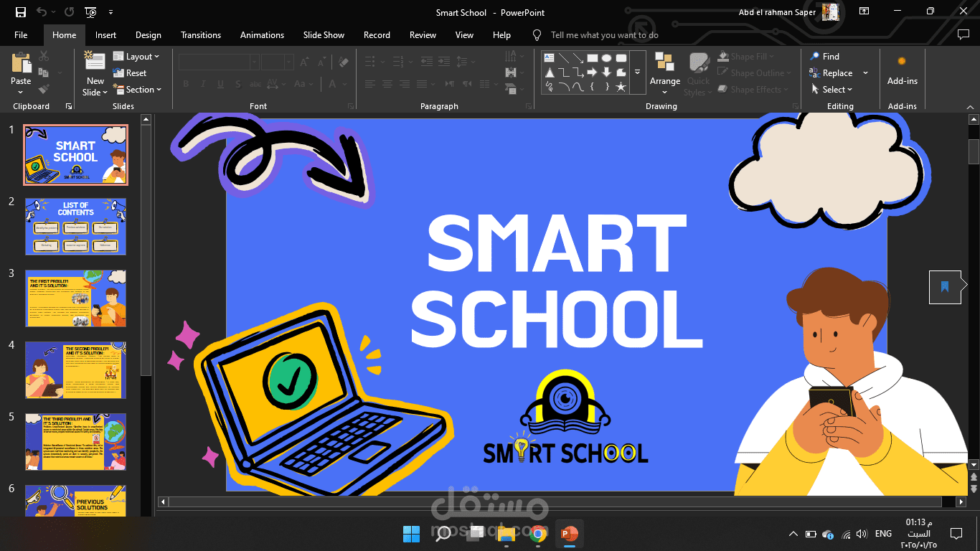Open the Replace dropdown arrow

865,72
